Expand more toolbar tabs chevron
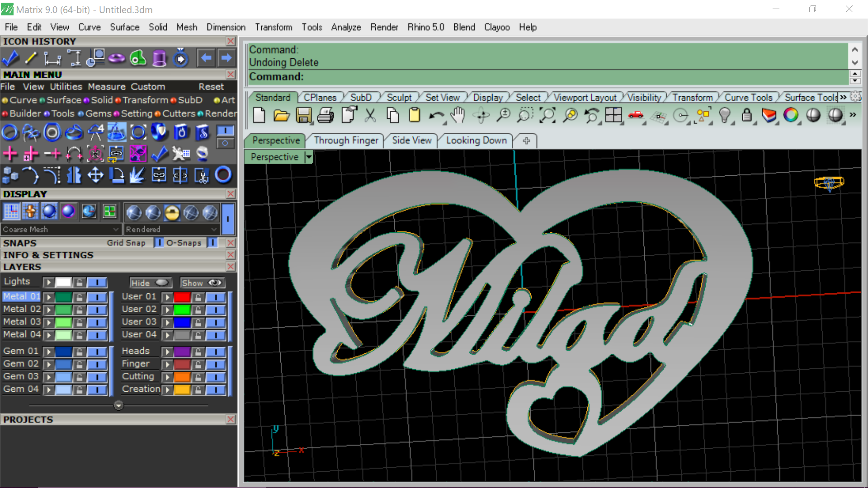The image size is (868, 488). pos(843,97)
